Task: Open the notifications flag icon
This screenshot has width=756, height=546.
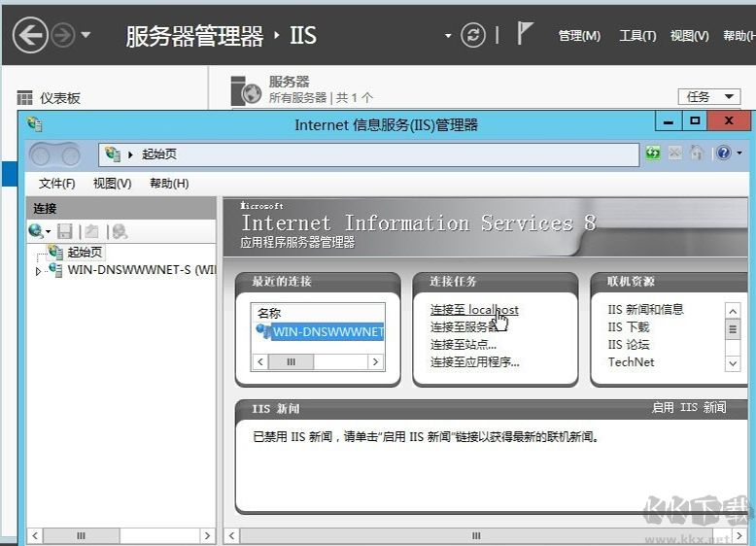Action: point(524,33)
